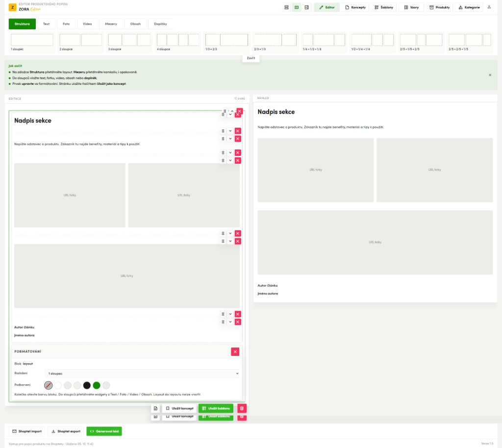Click 'Jméno autora' text in the Náhled panel
Viewport: 502px width, 448px height.
point(268,294)
